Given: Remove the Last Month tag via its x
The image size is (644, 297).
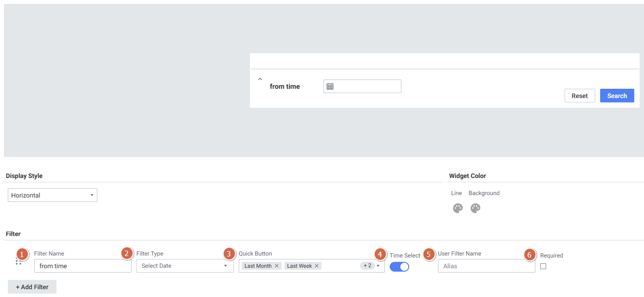Looking at the screenshot, I should click(277, 266).
